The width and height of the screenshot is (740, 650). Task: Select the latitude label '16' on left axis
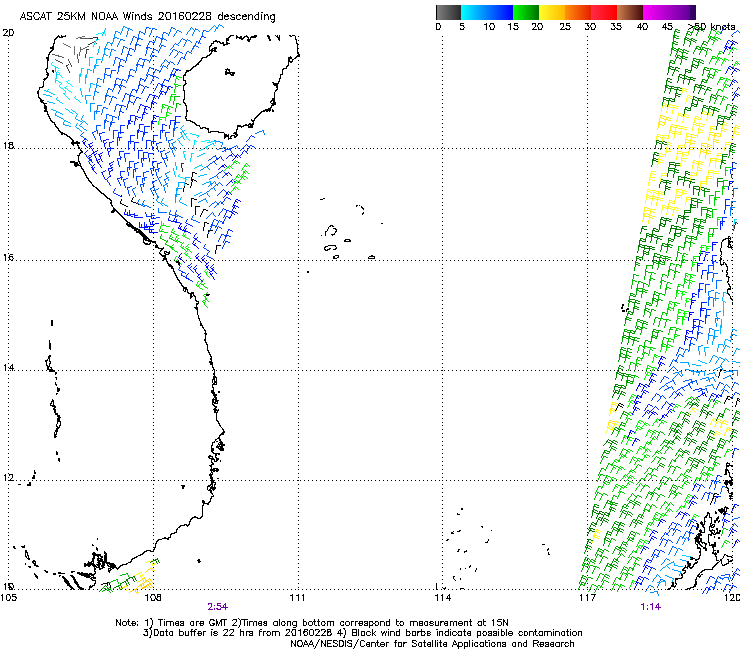tap(8, 258)
